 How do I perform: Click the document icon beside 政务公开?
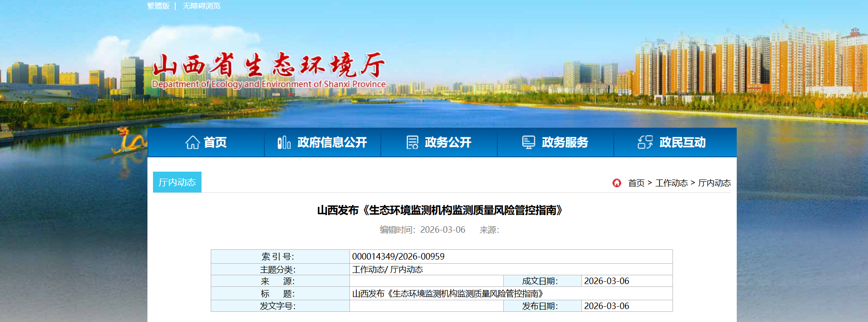pos(412,142)
